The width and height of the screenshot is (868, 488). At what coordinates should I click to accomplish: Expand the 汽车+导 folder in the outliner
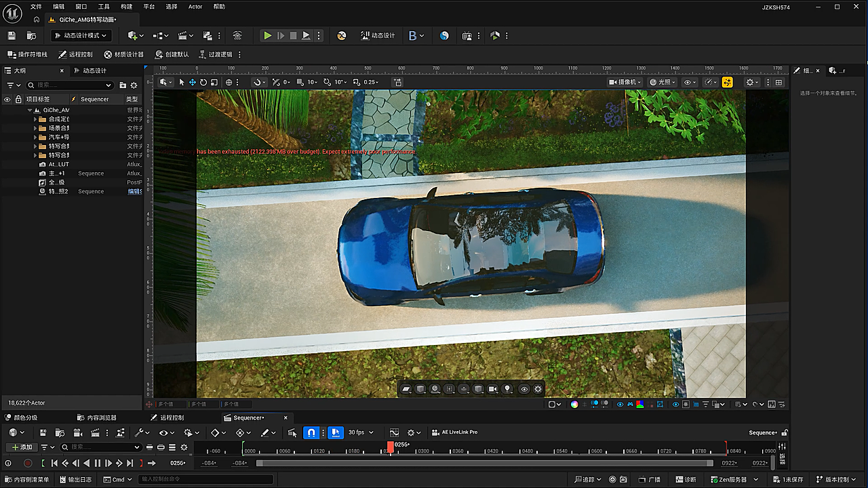pyautogui.click(x=35, y=137)
